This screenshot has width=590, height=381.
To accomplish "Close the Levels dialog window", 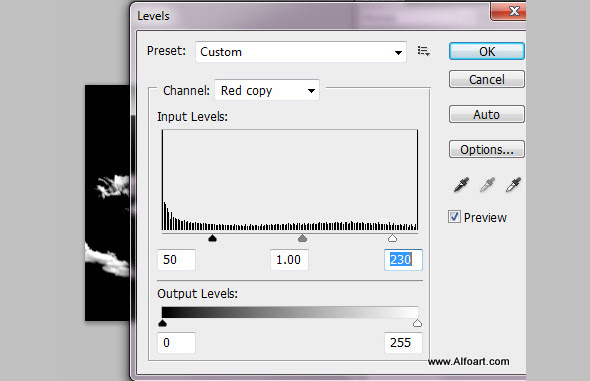I will 510,11.
